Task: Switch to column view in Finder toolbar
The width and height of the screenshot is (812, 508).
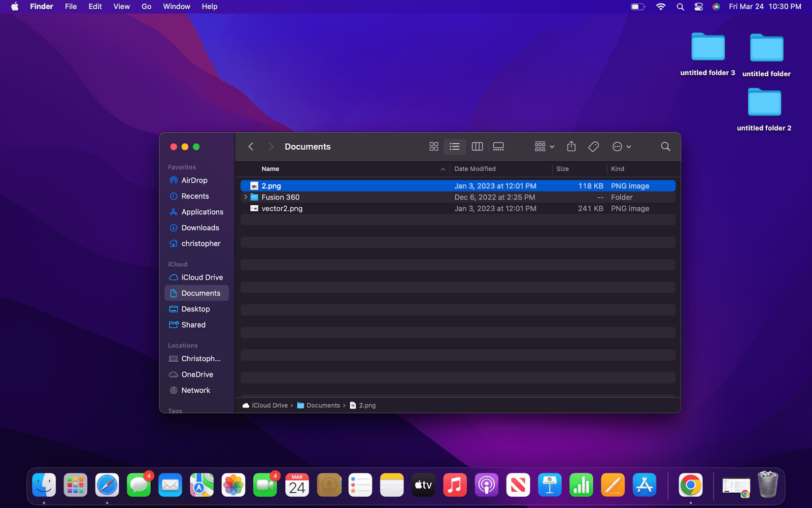Action: [x=477, y=147]
